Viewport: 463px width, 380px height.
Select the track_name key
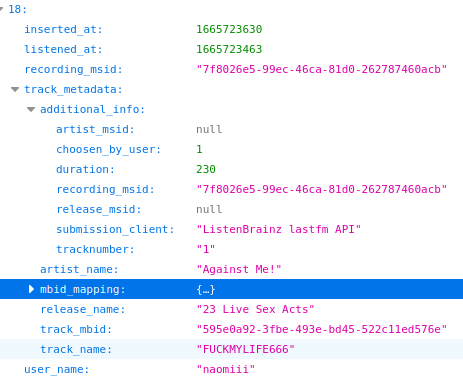[x=76, y=349]
